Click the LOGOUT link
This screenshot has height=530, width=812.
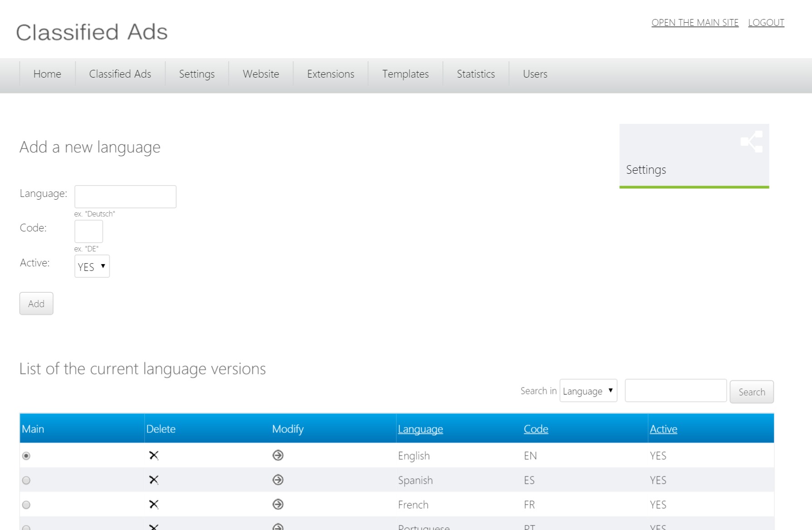pos(766,22)
